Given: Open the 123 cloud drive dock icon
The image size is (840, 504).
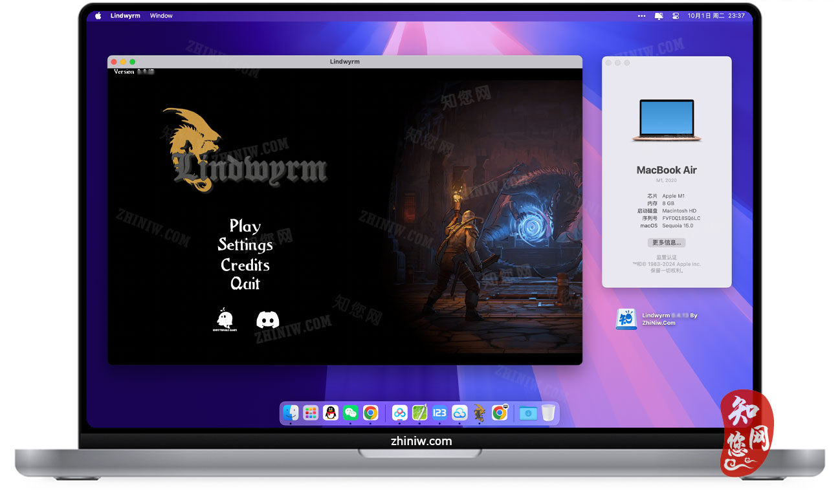Looking at the screenshot, I should click(x=439, y=413).
